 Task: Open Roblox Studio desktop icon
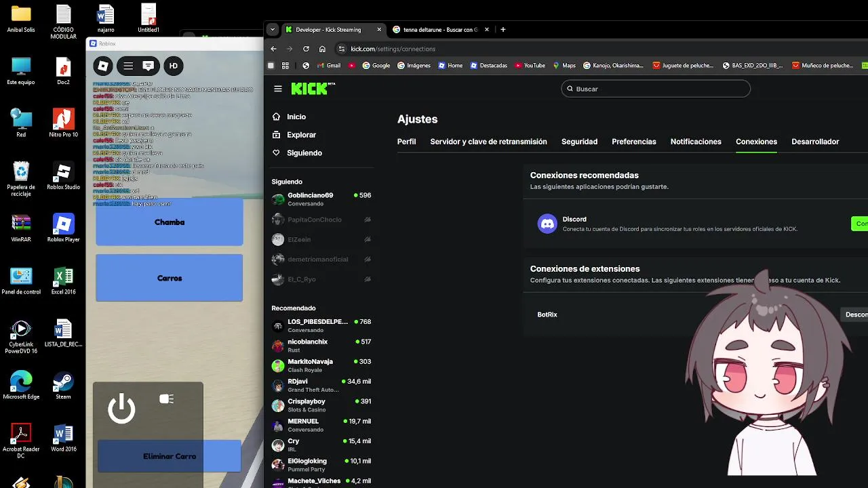(x=63, y=177)
